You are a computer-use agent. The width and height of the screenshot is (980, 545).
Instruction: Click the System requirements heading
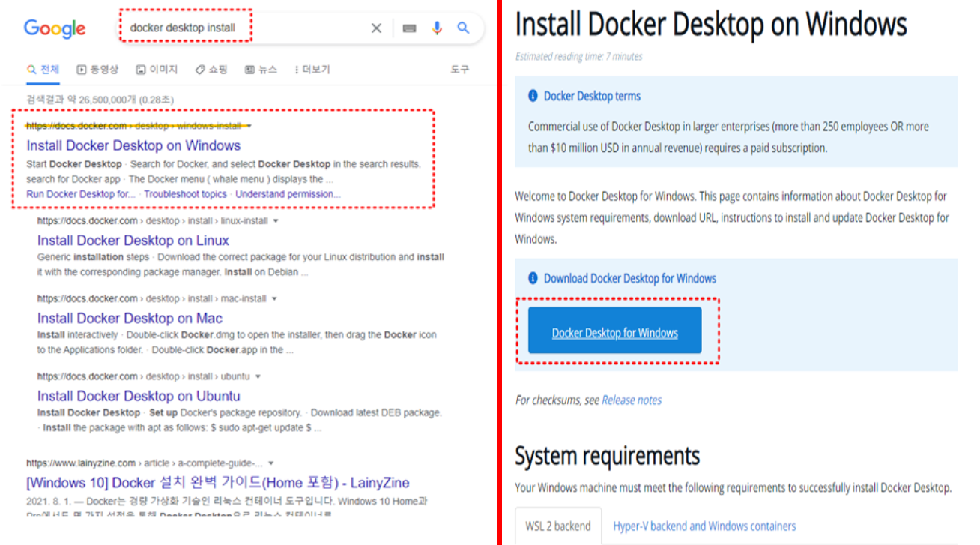[x=608, y=455]
